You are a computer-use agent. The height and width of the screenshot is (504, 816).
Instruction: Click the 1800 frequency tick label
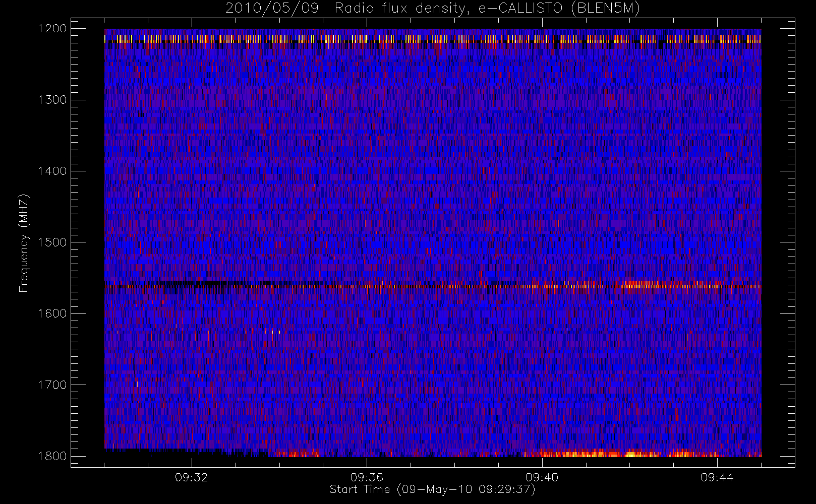point(52,456)
